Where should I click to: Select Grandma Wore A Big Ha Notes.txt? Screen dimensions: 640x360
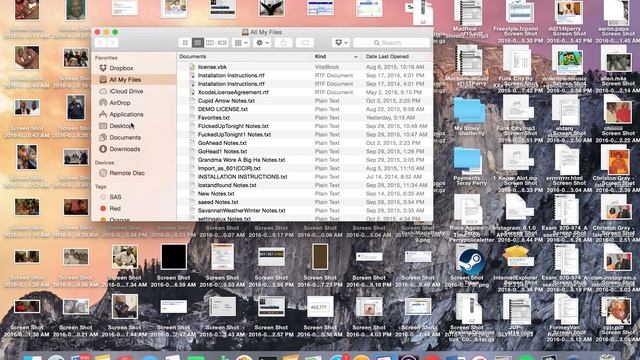tap(305, 160)
